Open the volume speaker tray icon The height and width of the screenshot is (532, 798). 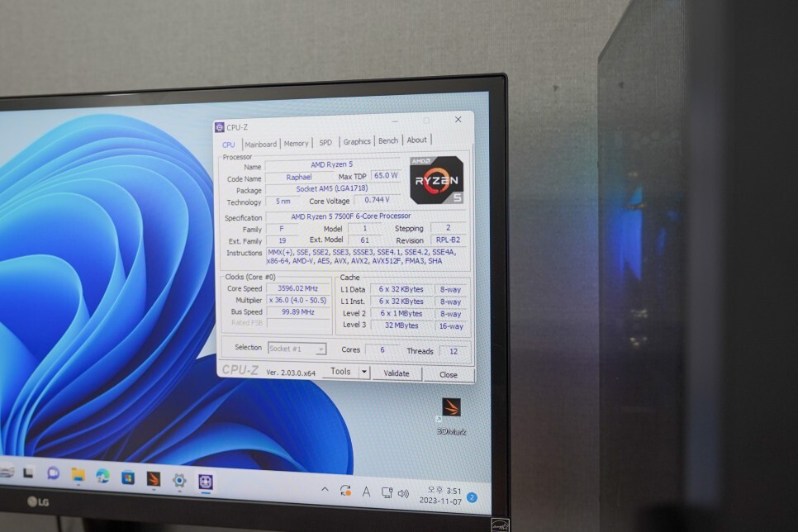pyautogui.click(x=404, y=493)
